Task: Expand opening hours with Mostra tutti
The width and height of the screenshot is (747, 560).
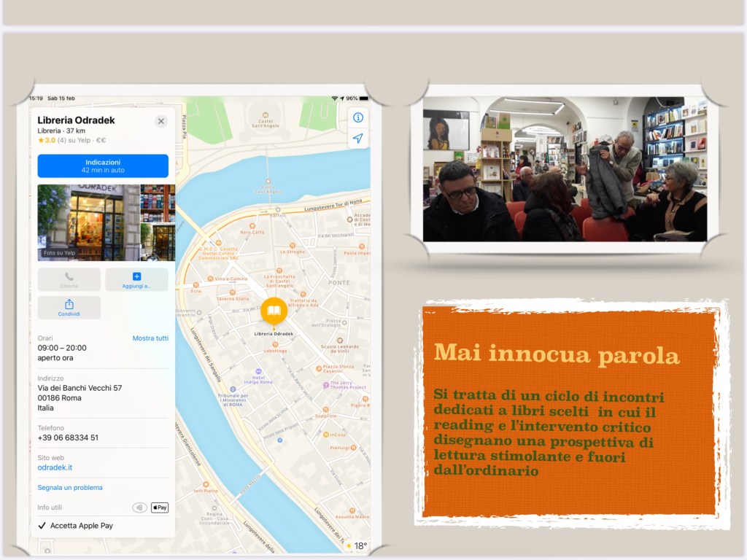Action: coord(150,338)
